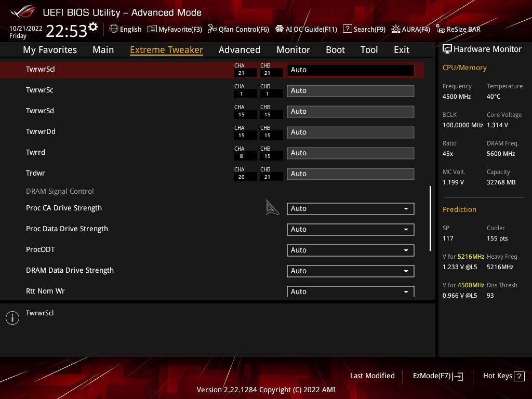This screenshot has width=532, height=399.
Task: Expand Proc Data Drive Strength dropdown
Action: pos(351,229)
